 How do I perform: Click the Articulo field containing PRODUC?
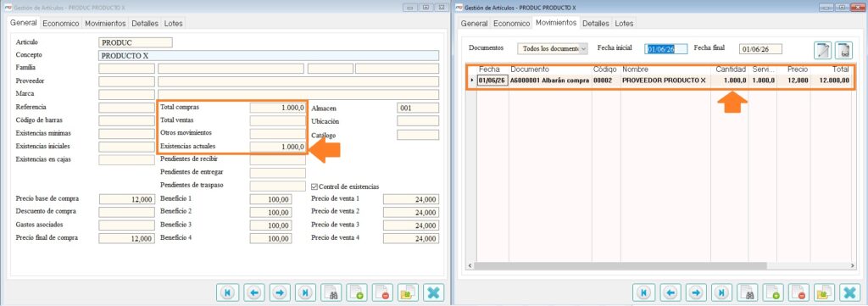(136, 42)
